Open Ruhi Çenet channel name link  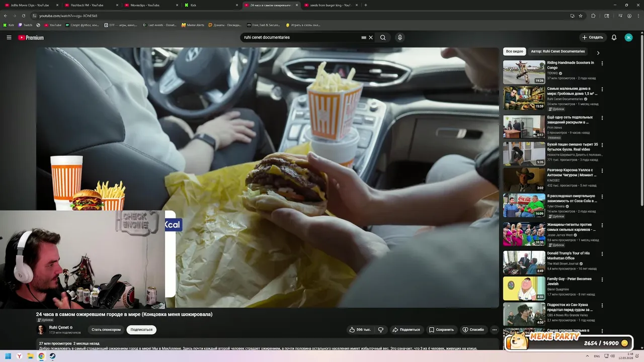tap(59, 327)
